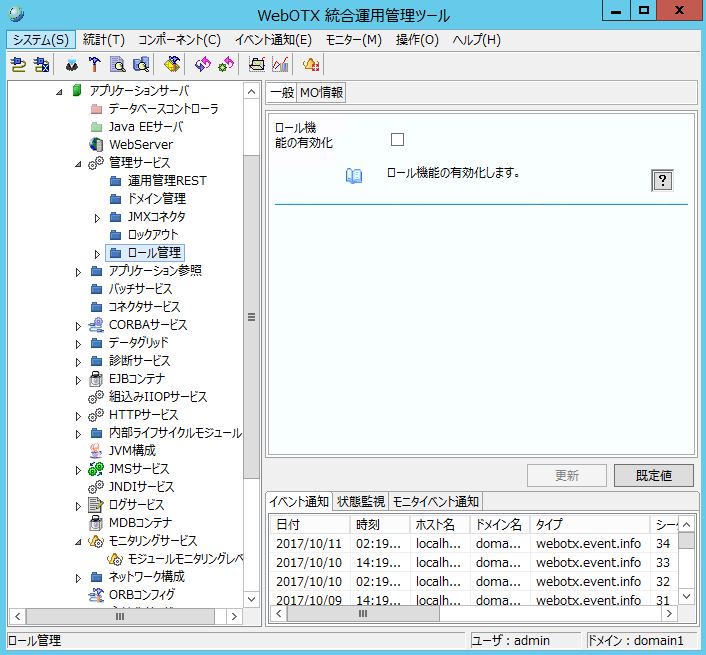Switch to the MO情報 tab

[x=321, y=93]
